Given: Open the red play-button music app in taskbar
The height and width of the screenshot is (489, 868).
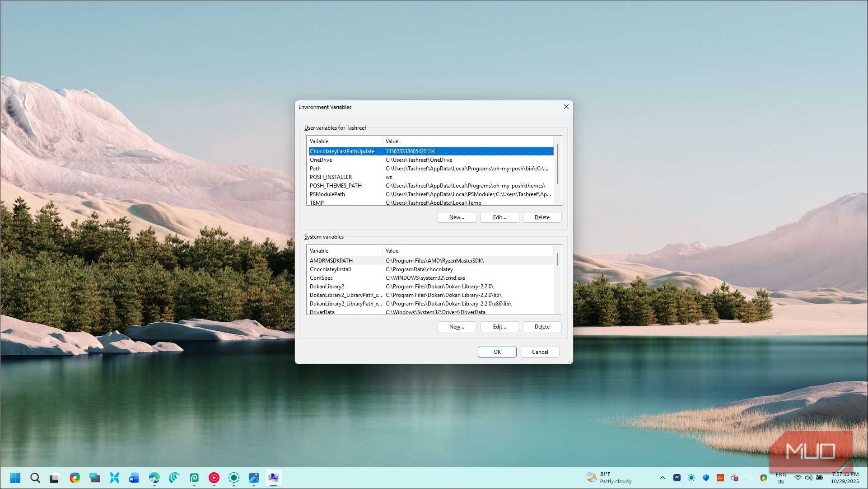Looking at the screenshot, I should point(214,478).
